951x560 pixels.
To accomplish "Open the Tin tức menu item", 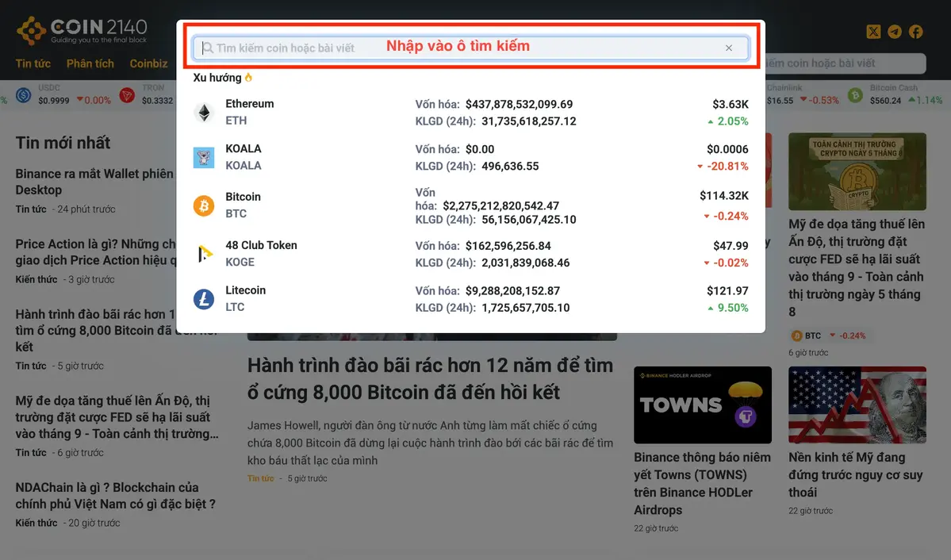I will point(33,63).
